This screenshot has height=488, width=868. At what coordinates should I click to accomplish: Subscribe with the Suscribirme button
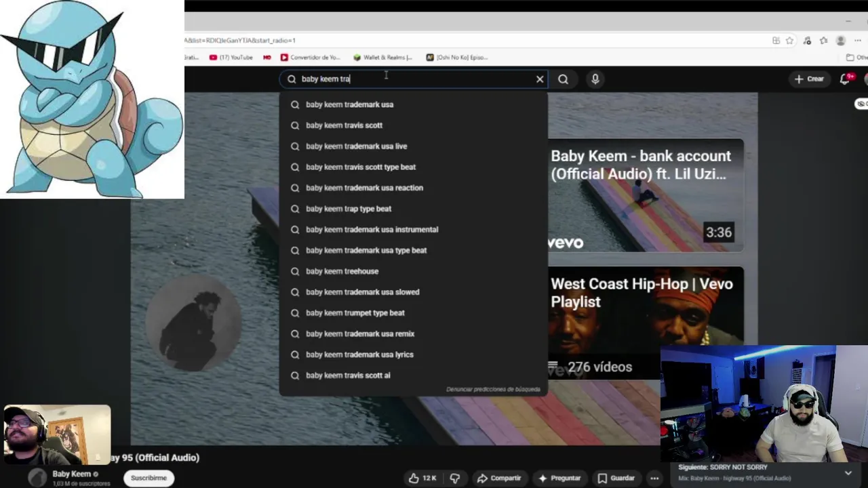tap(149, 478)
